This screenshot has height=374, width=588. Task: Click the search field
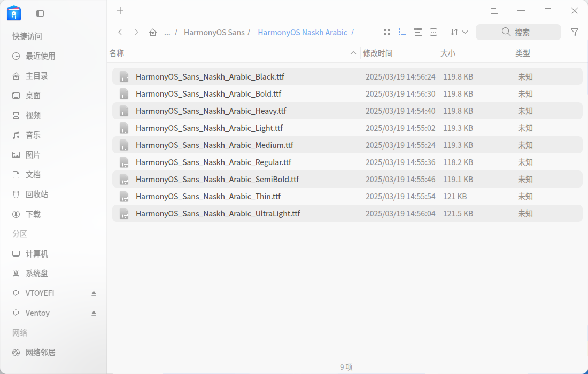point(519,32)
